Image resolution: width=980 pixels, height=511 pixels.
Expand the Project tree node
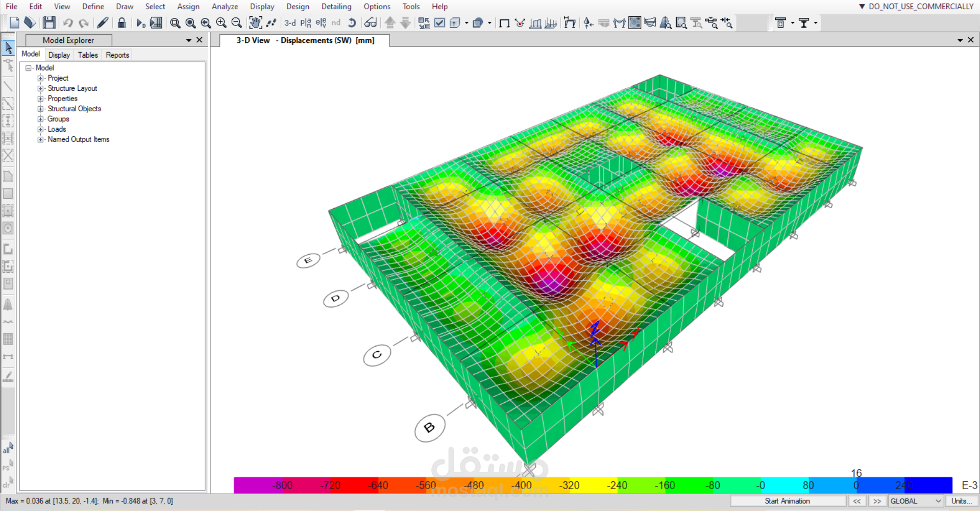coord(40,78)
